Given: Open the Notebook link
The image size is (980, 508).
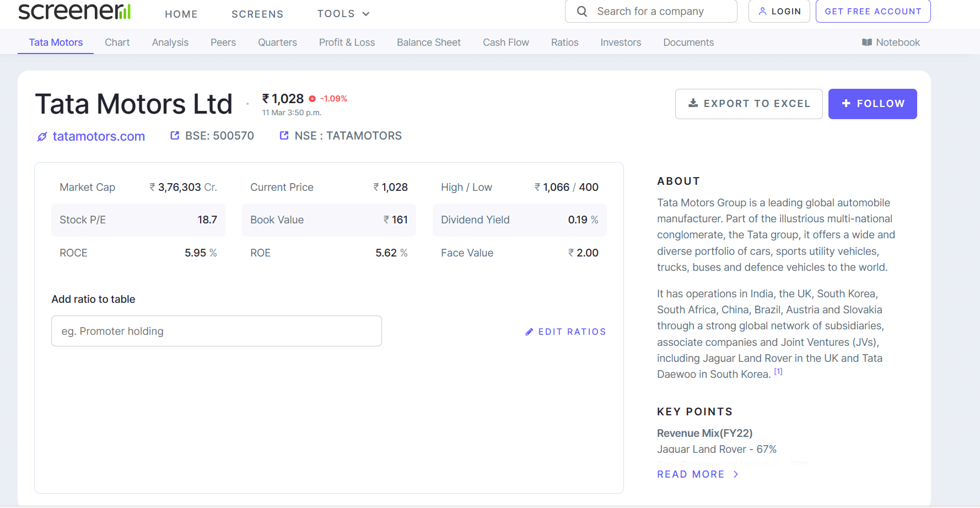Looking at the screenshot, I should pos(891,42).
